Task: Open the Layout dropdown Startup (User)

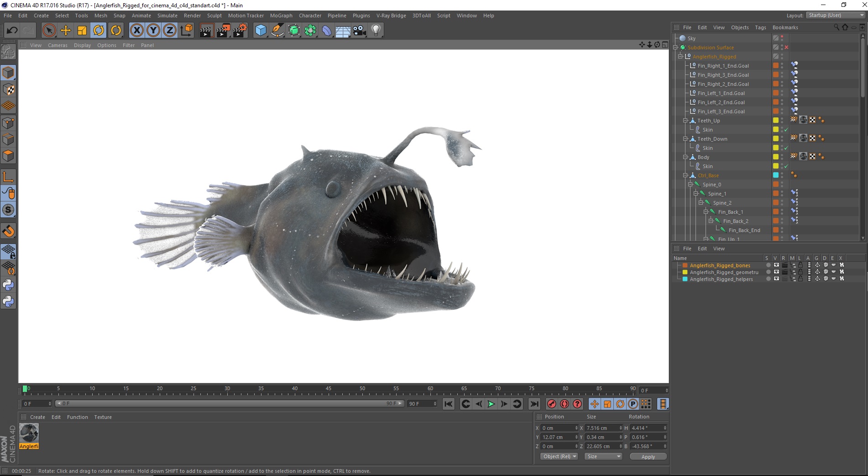Action: pyautogui.click(x=836, y=16)
